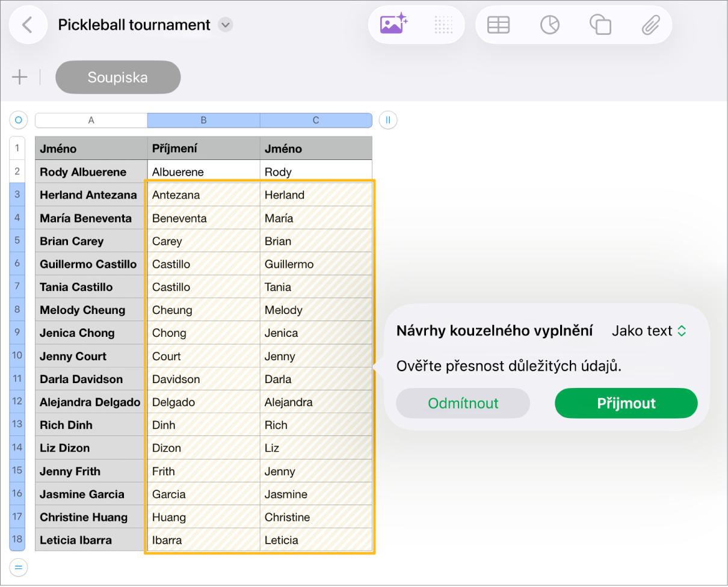Click the Jméno header cell in column A
This screenshot has height=587, width=728.
pyautogui.click(x=91, y=149)
